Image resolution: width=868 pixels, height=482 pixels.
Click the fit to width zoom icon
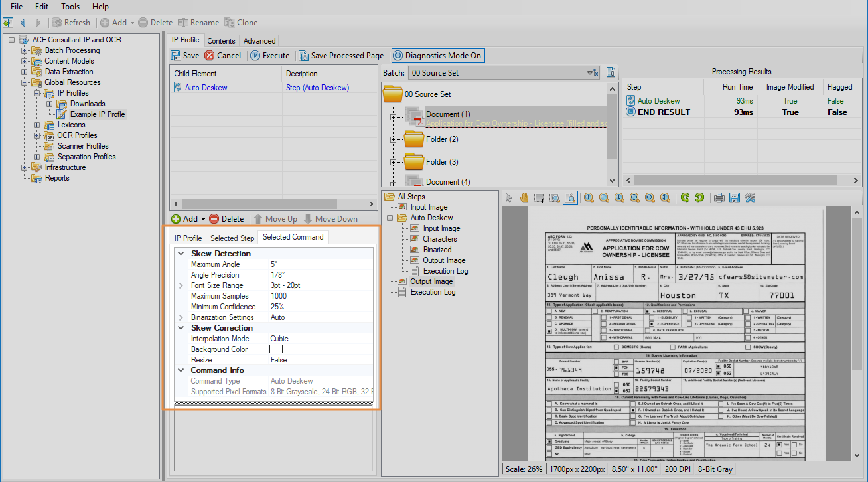click(x=649, y=197)
